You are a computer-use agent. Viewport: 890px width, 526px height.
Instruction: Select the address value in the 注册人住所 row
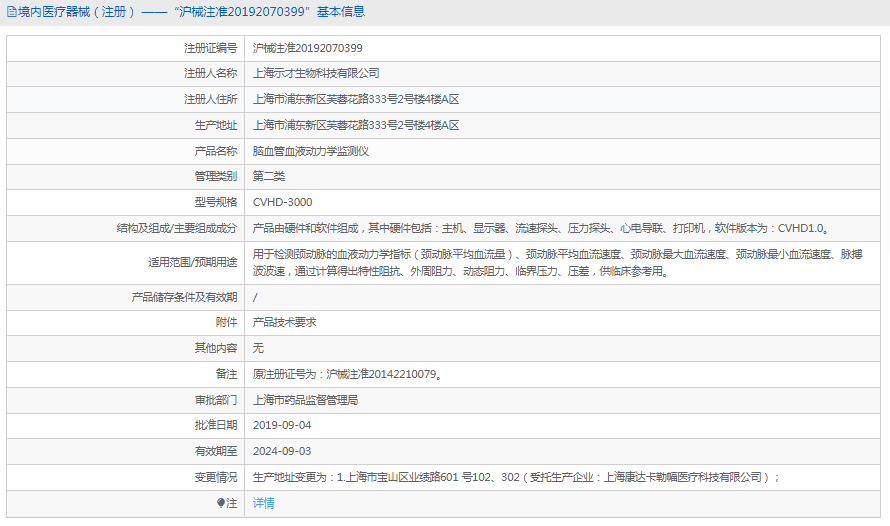[x=356, y=99]
